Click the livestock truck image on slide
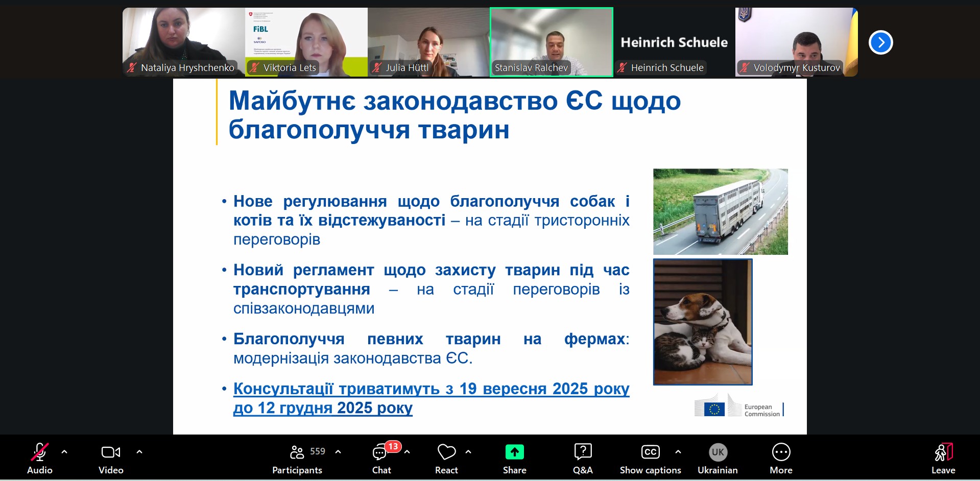The image size is (980, 481). tap(721, 211)
